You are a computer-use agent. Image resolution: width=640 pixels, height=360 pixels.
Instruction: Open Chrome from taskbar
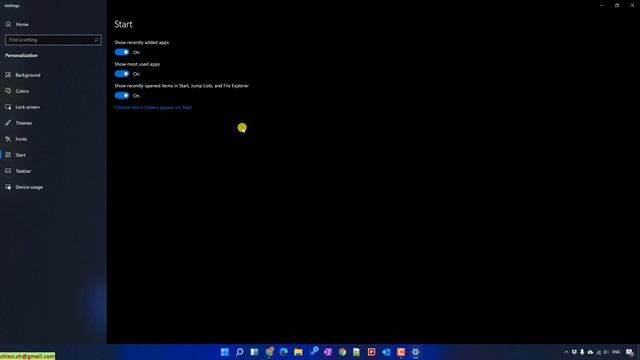(342, 352)
